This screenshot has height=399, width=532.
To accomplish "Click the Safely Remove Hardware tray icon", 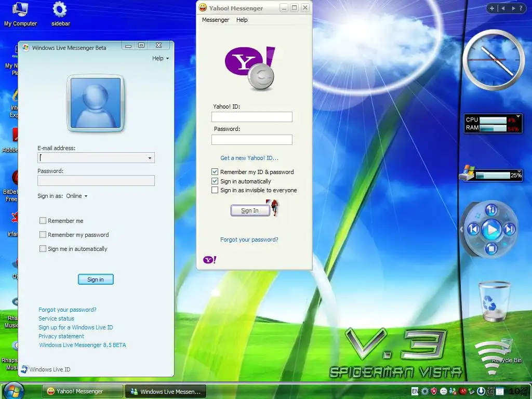I will (x=472, y=391).
